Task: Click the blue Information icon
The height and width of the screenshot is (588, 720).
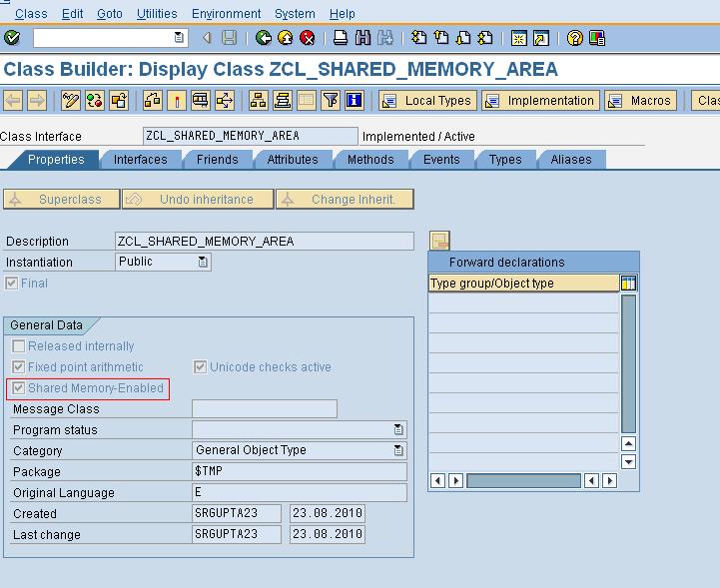Action: click(x=355, y=100)
